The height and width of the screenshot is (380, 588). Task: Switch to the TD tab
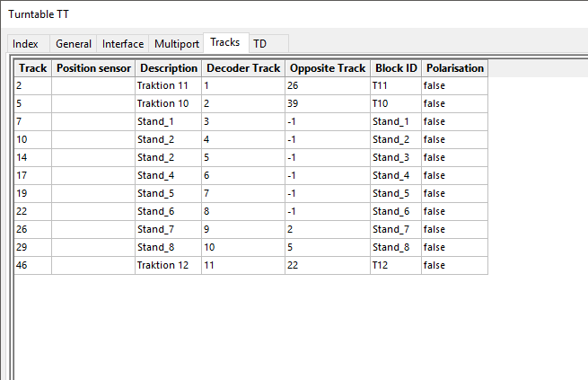(259, 43)
